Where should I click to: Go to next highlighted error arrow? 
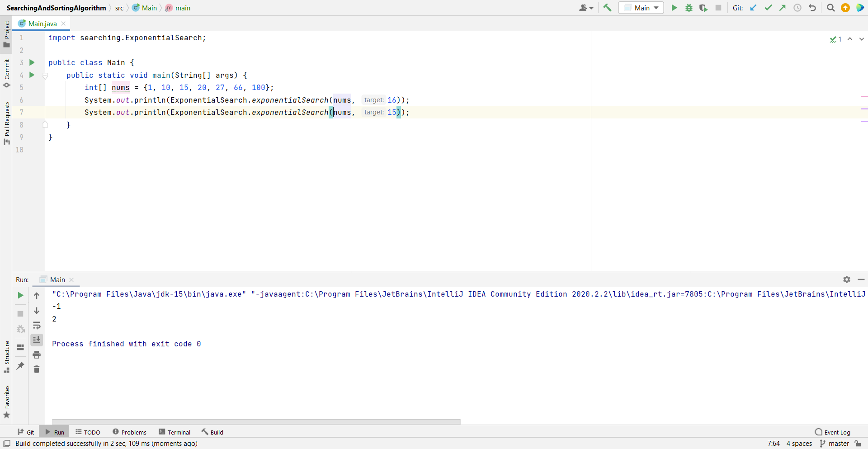tap(861, 39)
